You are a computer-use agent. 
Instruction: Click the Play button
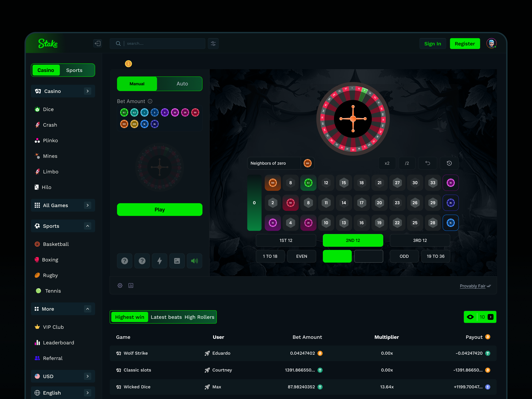159,209
